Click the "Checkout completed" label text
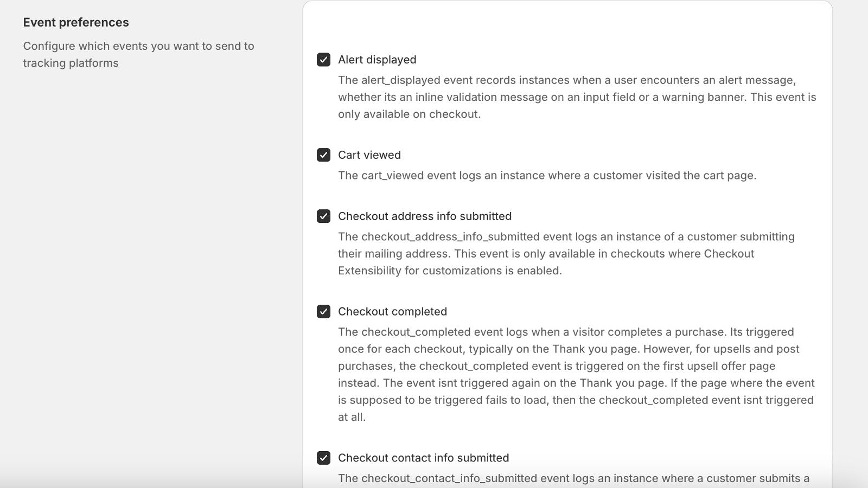This screenshot has width=868, height=488. (392, 312)
